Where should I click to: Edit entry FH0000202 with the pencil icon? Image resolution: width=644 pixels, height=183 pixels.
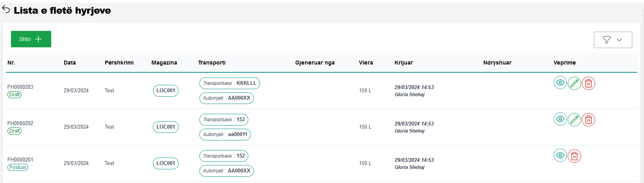click(574, 120)
